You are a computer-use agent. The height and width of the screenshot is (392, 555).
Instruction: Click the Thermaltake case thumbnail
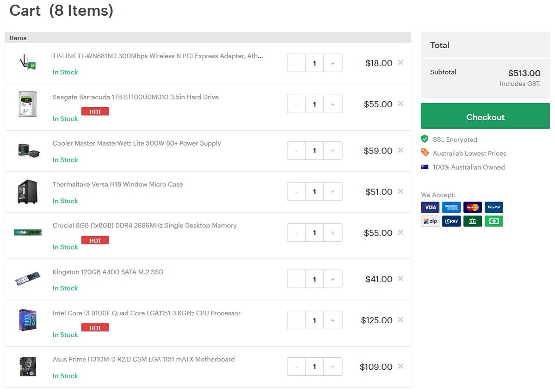[x=27, y=192]
